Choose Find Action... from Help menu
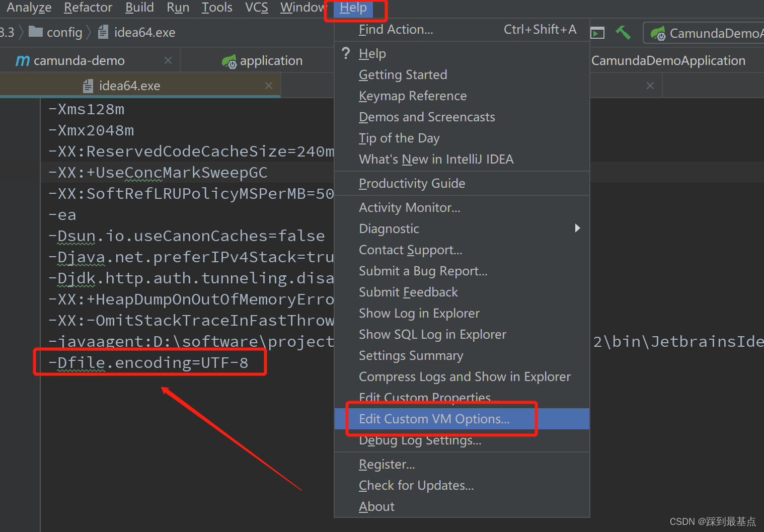 [x=462, y=30]
